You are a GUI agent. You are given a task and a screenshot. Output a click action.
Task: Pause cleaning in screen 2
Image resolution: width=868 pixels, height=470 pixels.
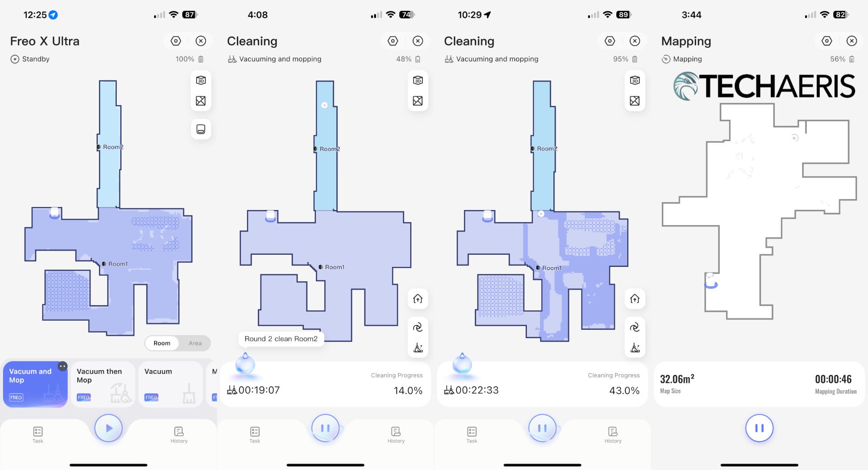coord(325,428)
